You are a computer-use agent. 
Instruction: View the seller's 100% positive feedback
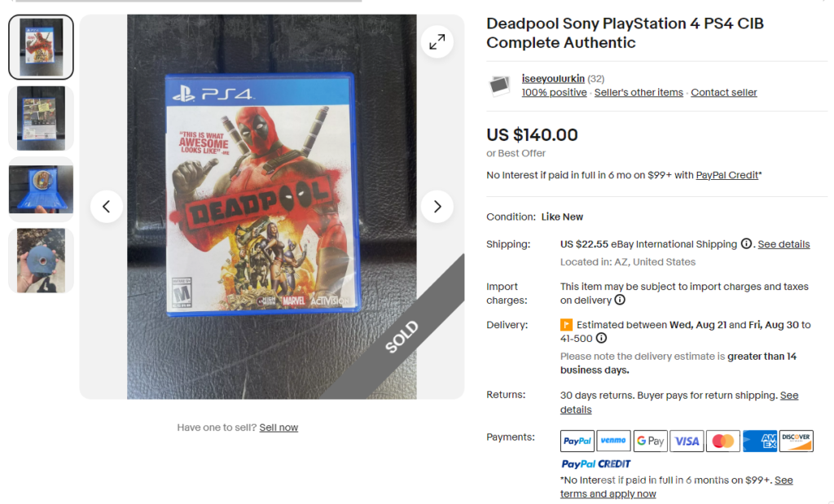[x=554, y=93]
